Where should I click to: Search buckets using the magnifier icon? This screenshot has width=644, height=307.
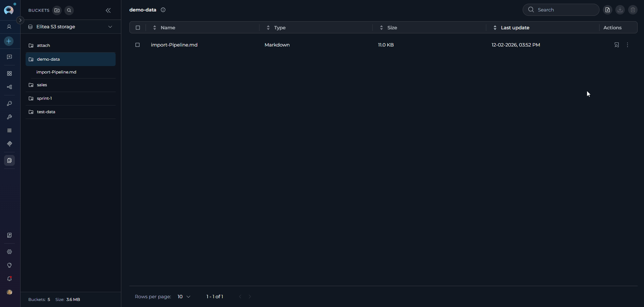tap(69, 10)
